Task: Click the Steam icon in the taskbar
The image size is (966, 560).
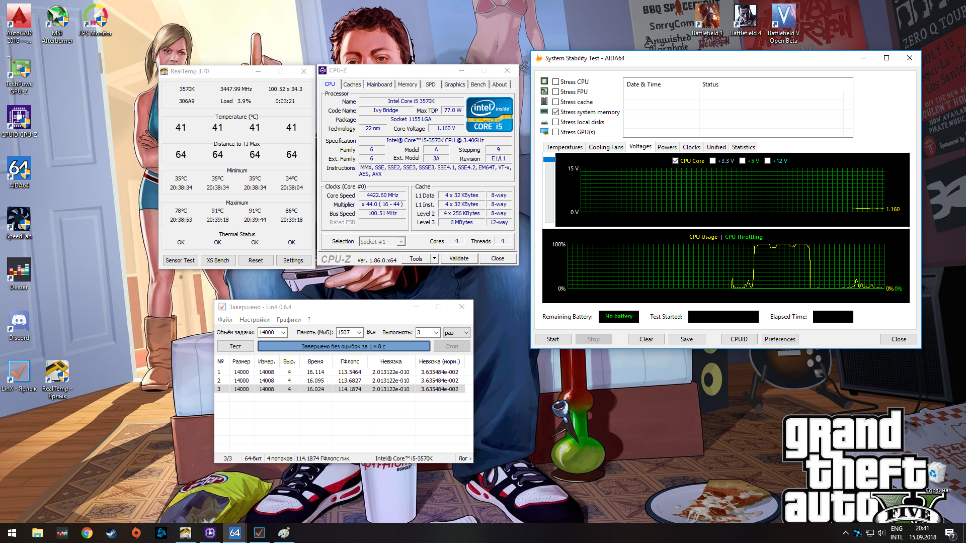Action: 112,533
